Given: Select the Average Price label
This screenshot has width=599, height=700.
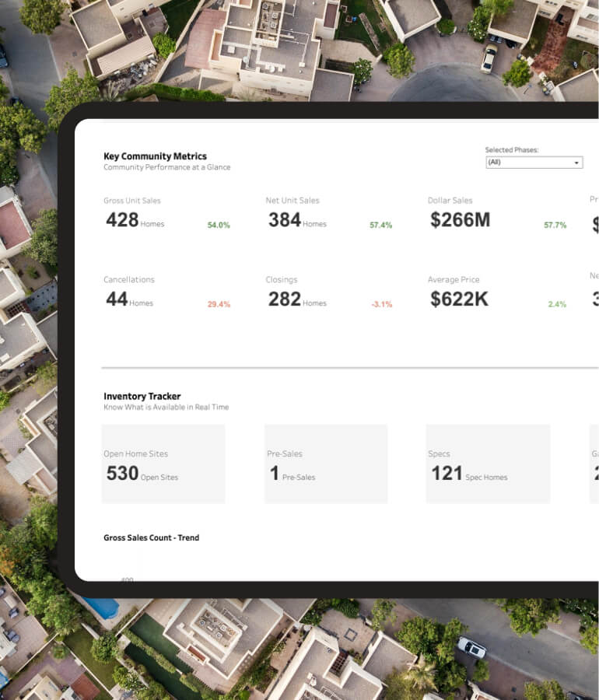Looking at the screenshot, I should click(454, 280).
